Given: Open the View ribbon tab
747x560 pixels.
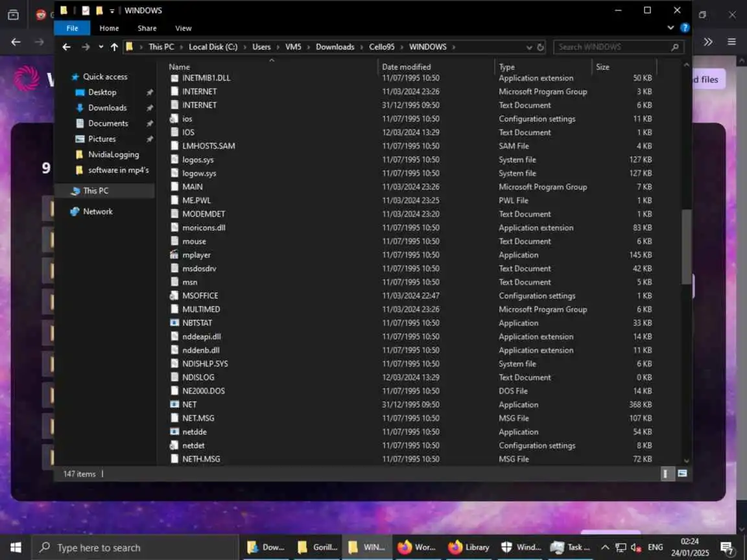Looking at the screenshot, I should coord(183,28).
